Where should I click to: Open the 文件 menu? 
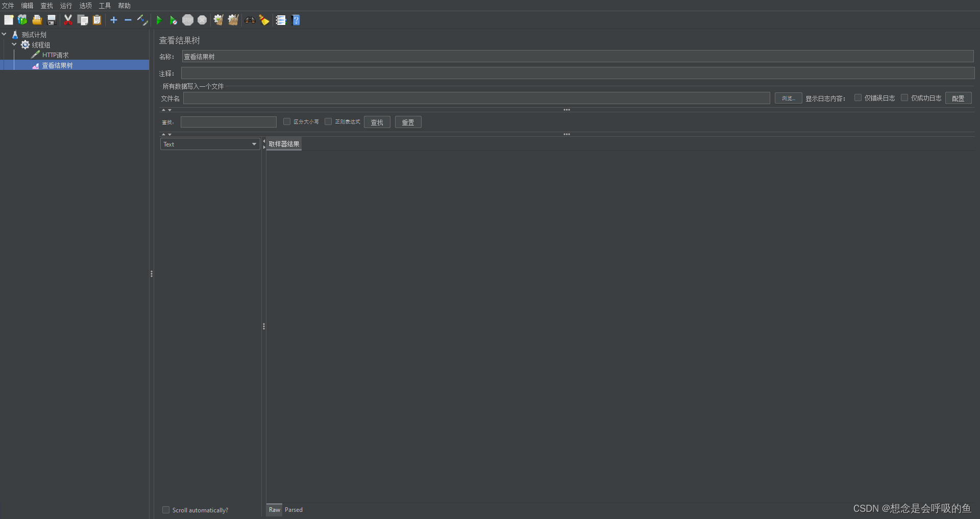coord(8,6)
